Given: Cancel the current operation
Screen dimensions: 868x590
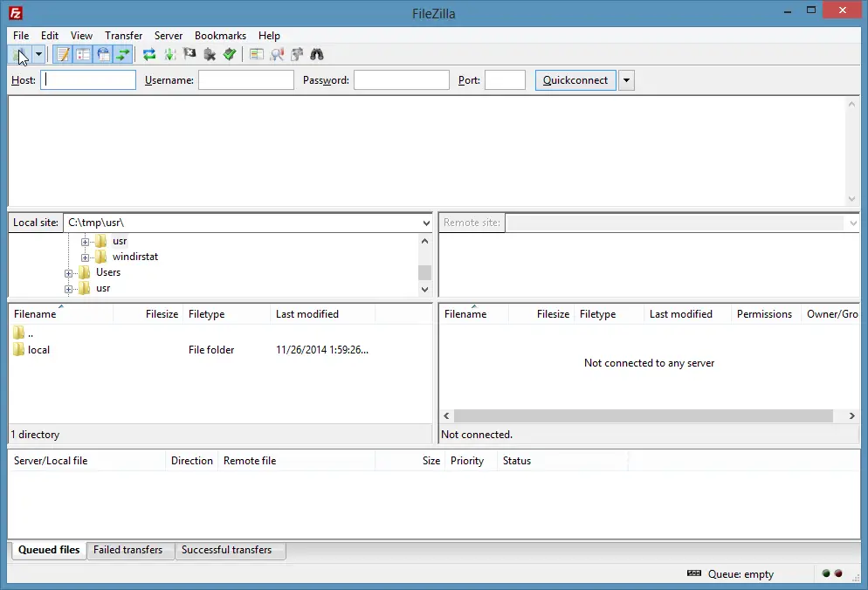Looking at the screenshot, I should point(189,54).
